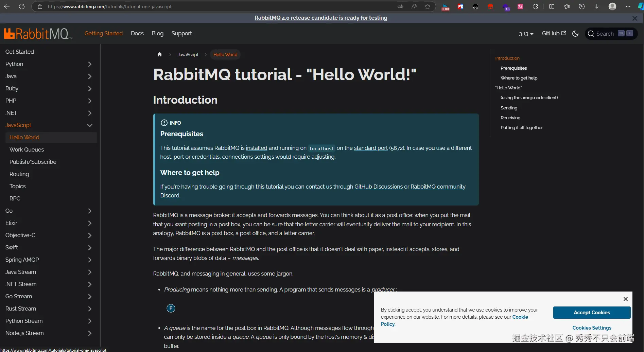Select Work Queues in the sidebar
Screen dimensions: 644x352
[27, 149]
